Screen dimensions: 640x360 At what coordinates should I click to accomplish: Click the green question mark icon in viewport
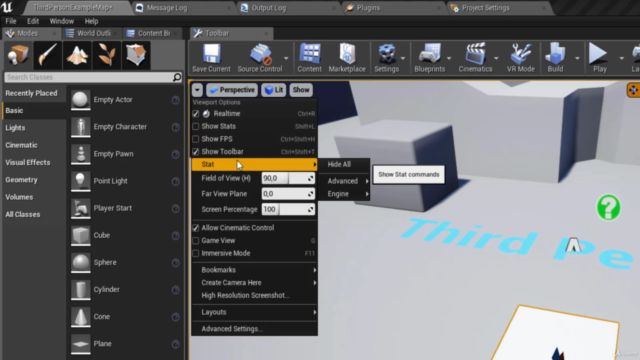609,207
